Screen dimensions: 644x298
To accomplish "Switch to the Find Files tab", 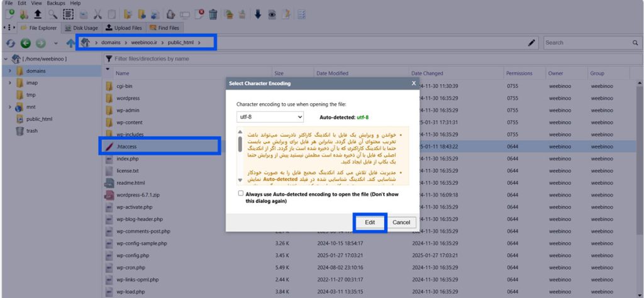I will [x=164, y=28].
